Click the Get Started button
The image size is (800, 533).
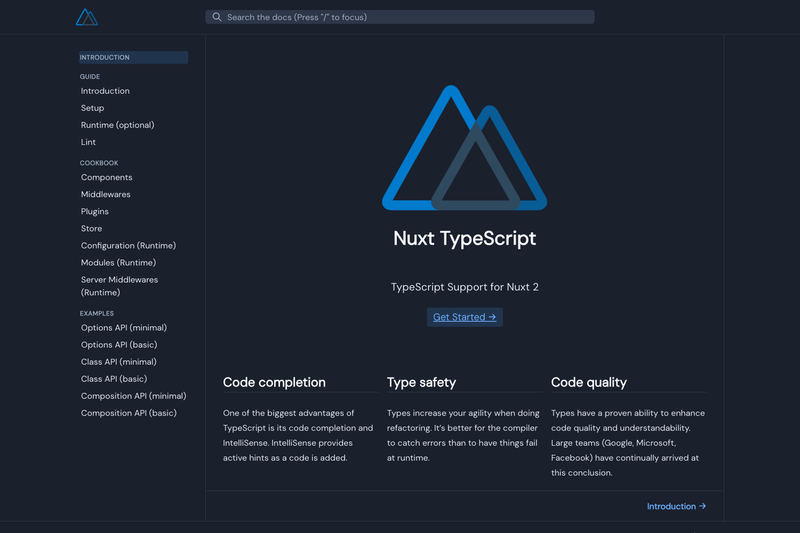(x=464, y=317)
